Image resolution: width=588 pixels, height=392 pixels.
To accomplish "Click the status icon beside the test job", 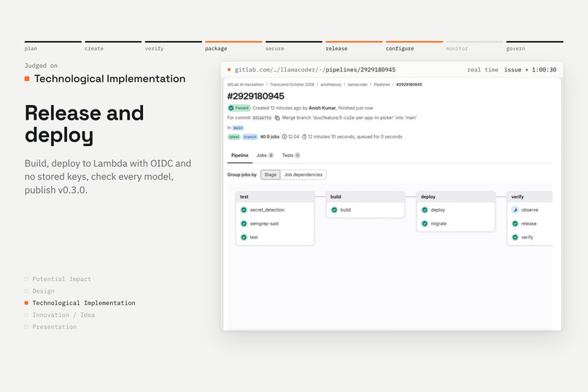I will click(244, 237).
